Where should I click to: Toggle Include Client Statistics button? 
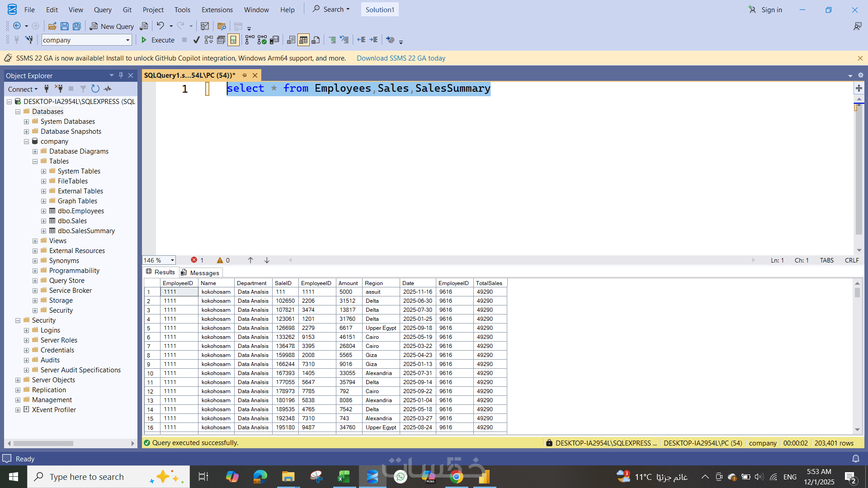point(274,40)
